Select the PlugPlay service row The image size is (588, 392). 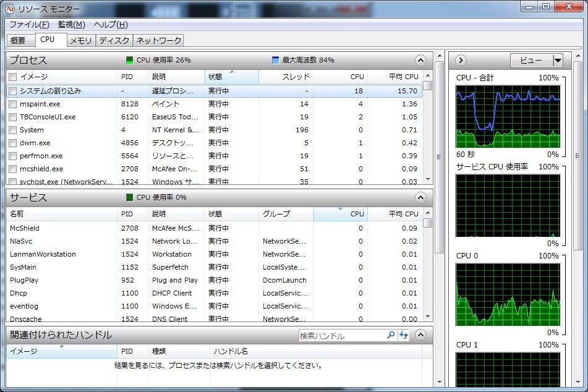(214, 280)
